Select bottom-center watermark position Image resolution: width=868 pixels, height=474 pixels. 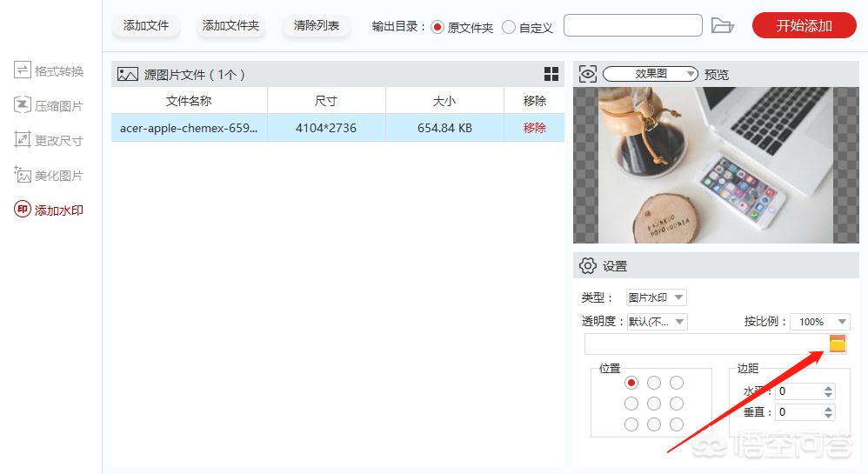pos(654,424)
